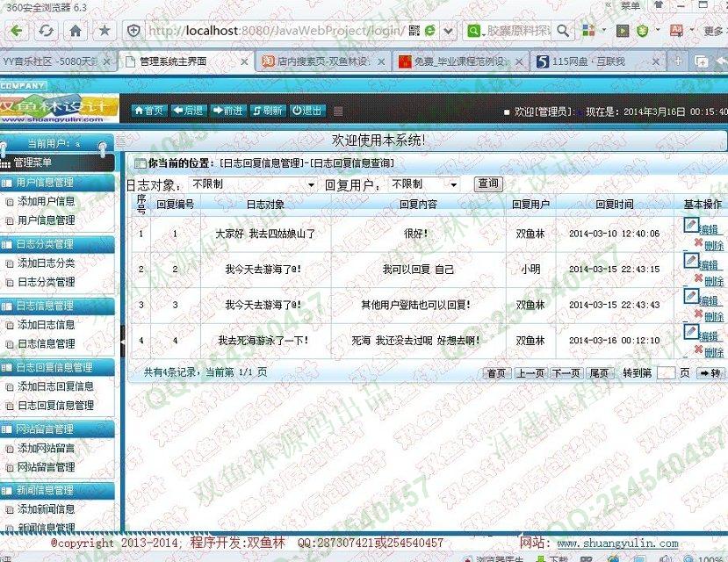728x562 pixels.
Task: Switch to the 店内搜索页 browser tab
Action: pyautogui.click(x=323, y=61)
